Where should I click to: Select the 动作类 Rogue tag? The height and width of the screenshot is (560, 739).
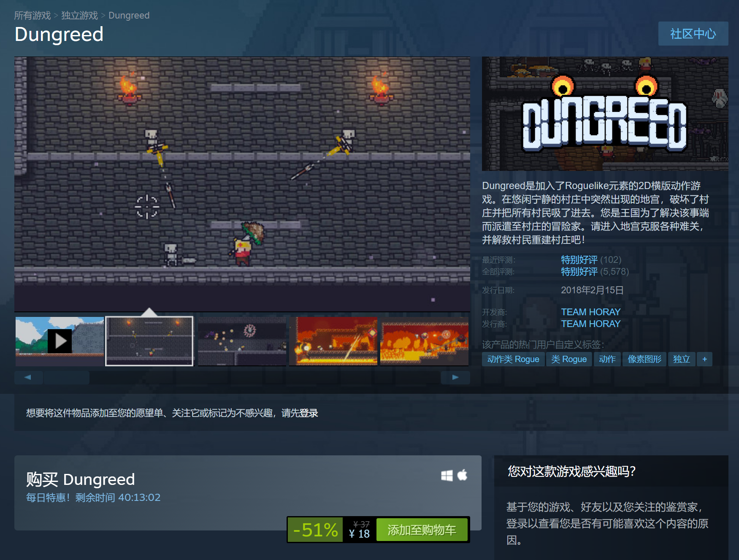point(513,359)
